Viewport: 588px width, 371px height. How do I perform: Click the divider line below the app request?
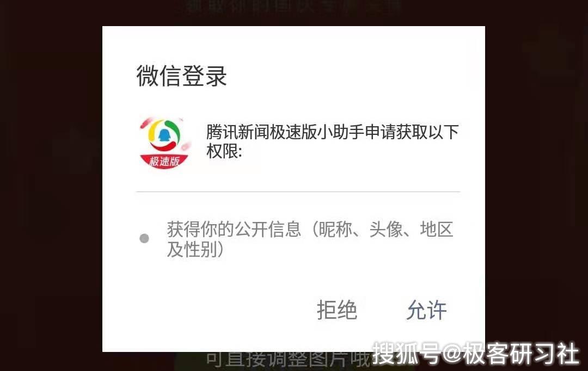coord(298,191)
